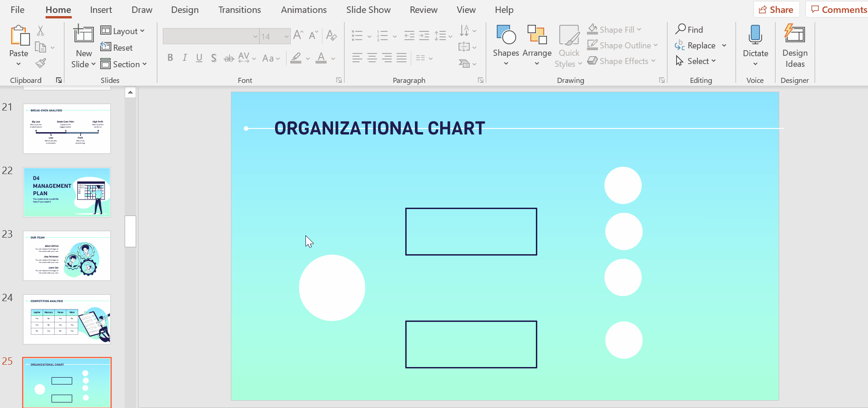Viewport: 868px width, 408px height.
Task: Click the Reset slide button
Action: point(117,47)
